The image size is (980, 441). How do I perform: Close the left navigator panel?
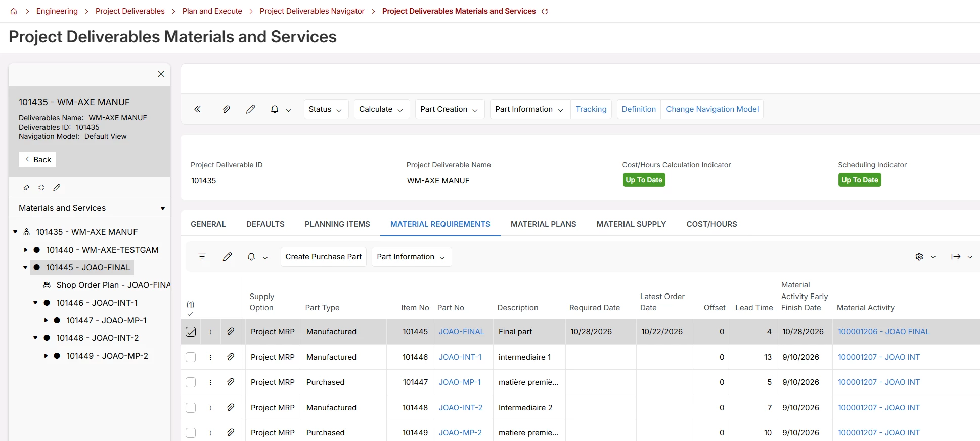[x=161, y=74]
